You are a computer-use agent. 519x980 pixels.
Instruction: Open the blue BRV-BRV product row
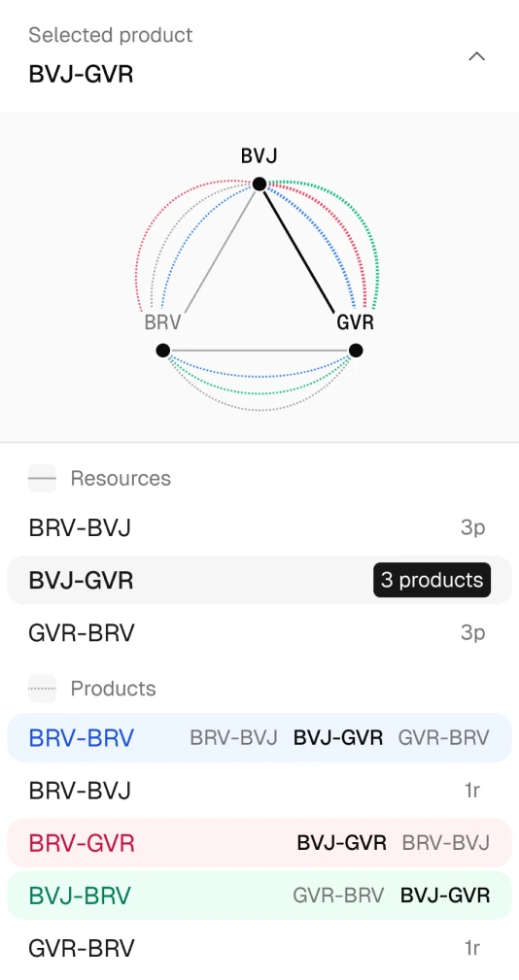(259, 737)
